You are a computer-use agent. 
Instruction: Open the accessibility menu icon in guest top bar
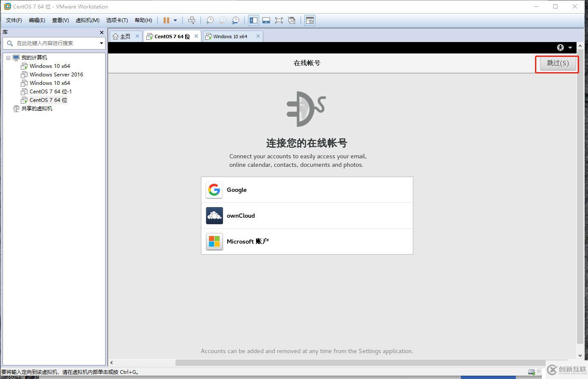[x=560, y=48]
